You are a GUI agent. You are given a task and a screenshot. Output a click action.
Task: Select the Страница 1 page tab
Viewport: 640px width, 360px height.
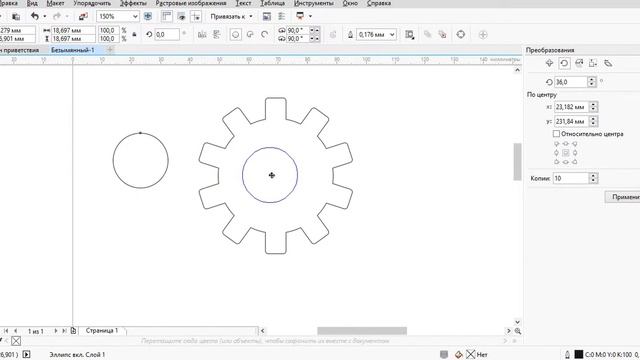pos(102,331)
